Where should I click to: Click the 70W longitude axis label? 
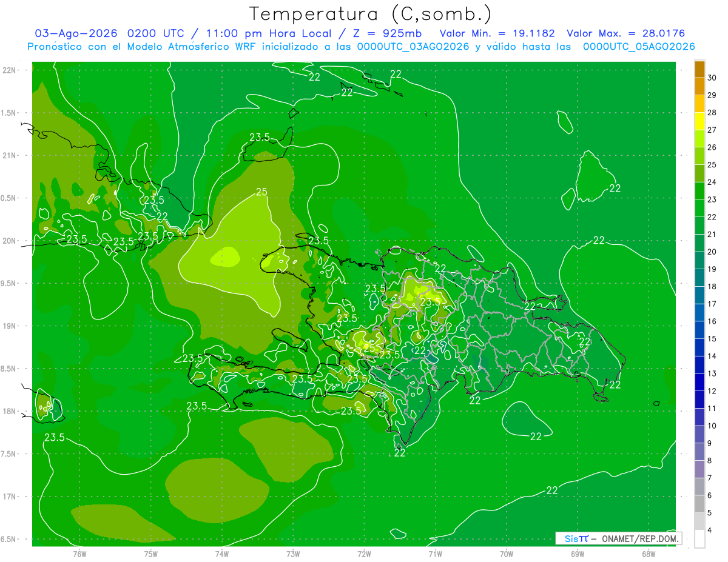[507, 554]
